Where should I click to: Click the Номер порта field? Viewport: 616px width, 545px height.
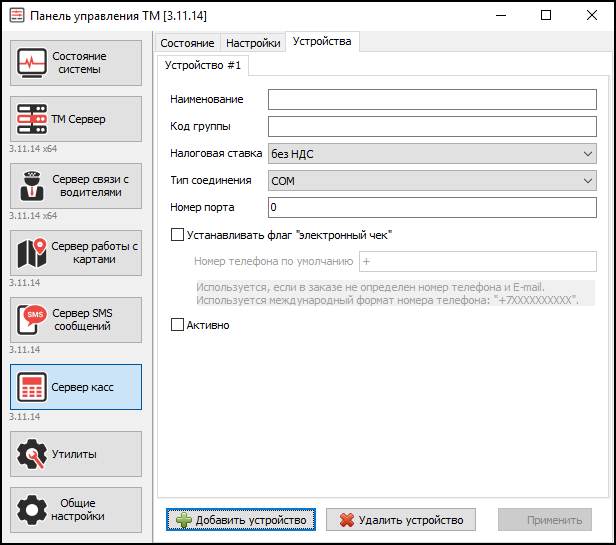[x=432, y=207]
